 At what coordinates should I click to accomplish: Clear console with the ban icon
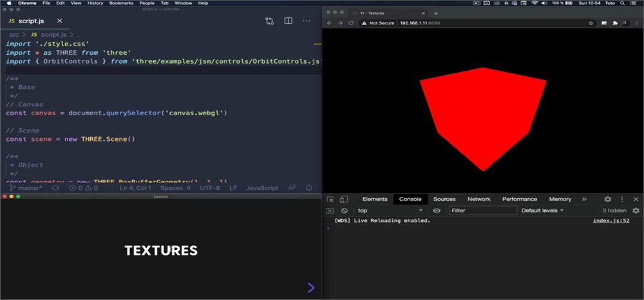344,211
